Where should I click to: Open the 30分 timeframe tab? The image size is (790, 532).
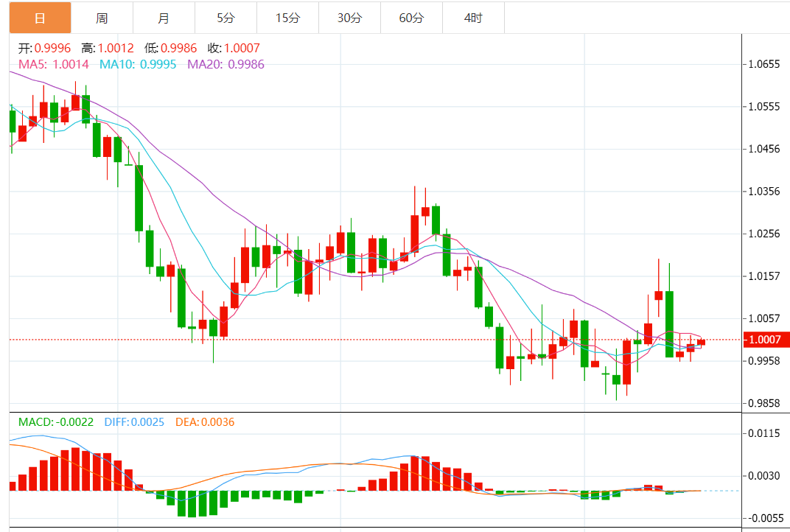coord(349,18)
